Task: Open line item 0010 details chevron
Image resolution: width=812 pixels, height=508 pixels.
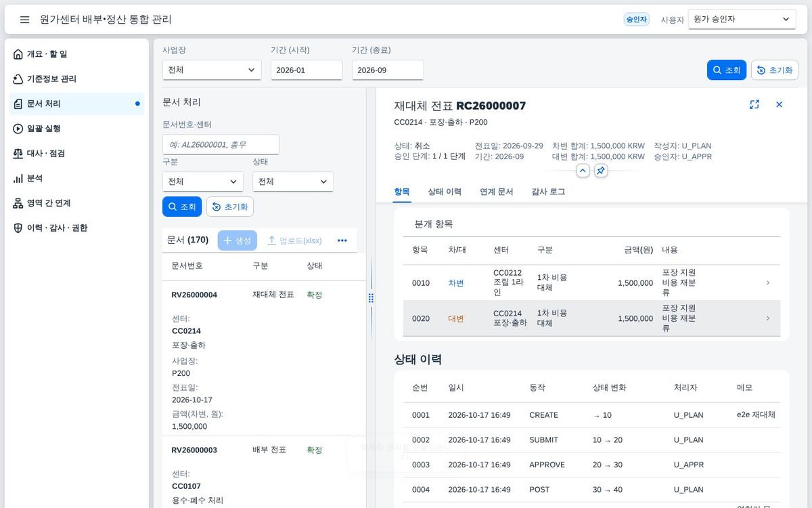Action: click(767, 282)
